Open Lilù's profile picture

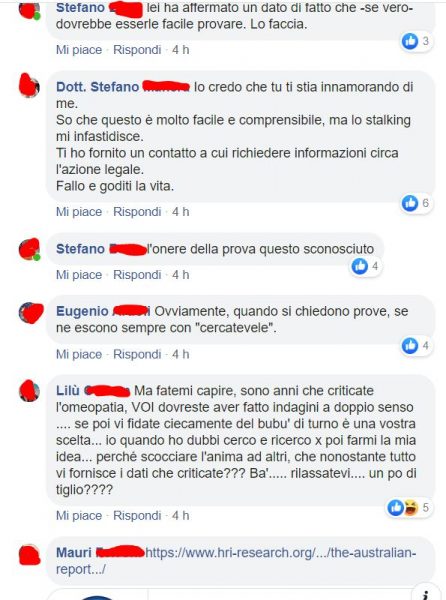[x=29, y=391]
